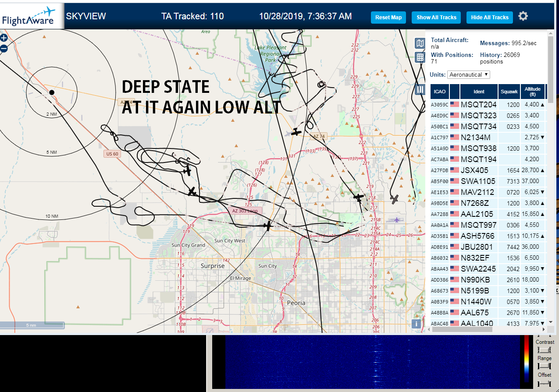Screen dimensions: 559x392
Task: Select purple aircraft icon near route marker 25
Action: coord(397,219)
